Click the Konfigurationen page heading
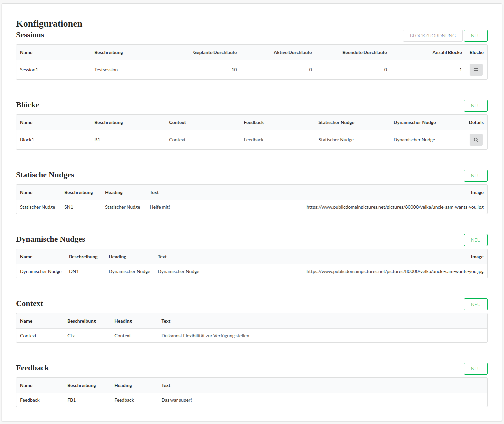 click(x=49, y=24)
